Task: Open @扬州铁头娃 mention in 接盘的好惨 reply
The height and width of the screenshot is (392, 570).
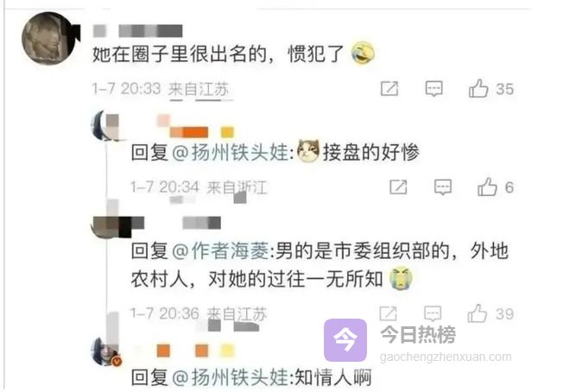Action: click(x=230, y=152)
